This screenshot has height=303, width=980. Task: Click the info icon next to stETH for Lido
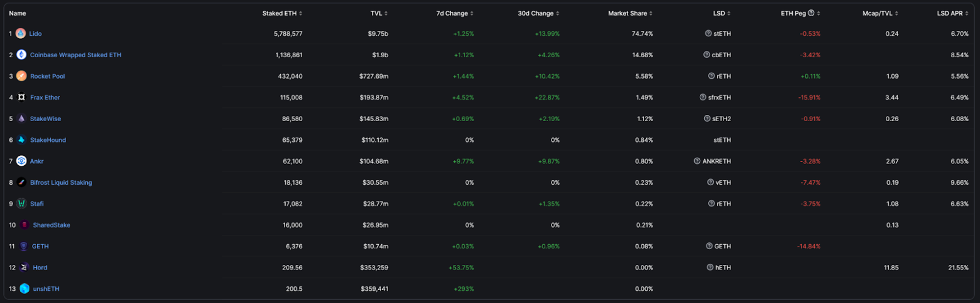(708, 33)
